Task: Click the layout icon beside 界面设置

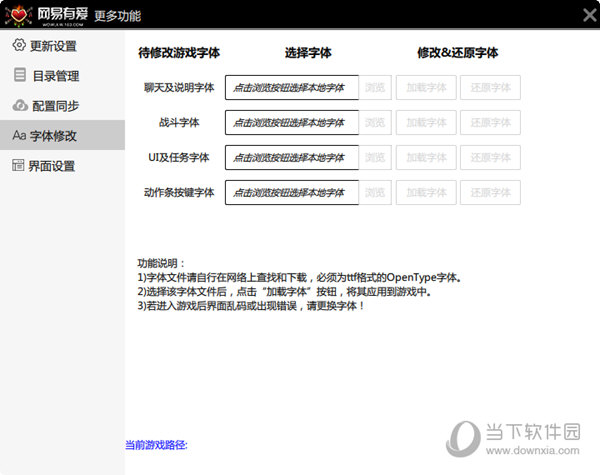Action: tap(18, 165)
